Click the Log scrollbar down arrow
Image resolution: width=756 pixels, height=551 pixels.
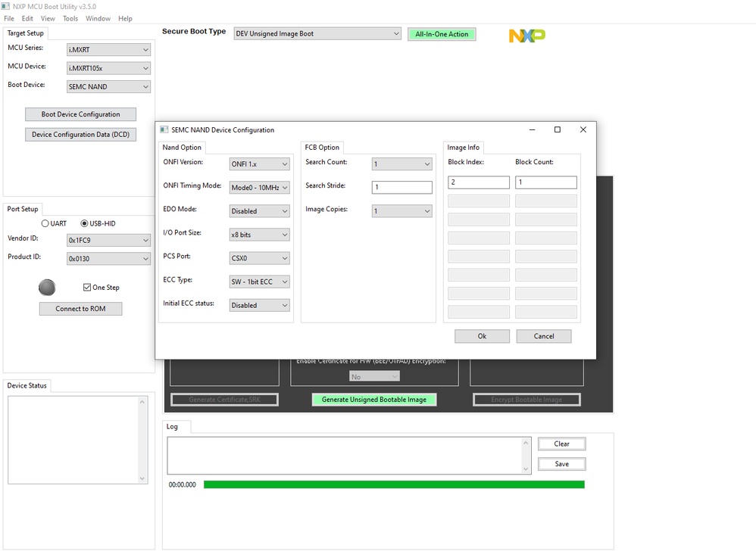coord(526,469)
